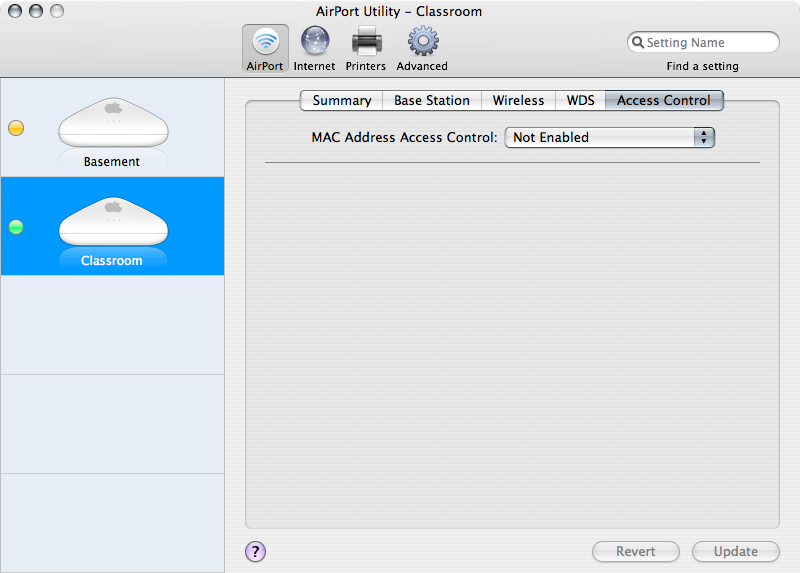The height and width of the screenshot is (573, 800).
Task: Switch to the Base Station tab
Action: 432,101
